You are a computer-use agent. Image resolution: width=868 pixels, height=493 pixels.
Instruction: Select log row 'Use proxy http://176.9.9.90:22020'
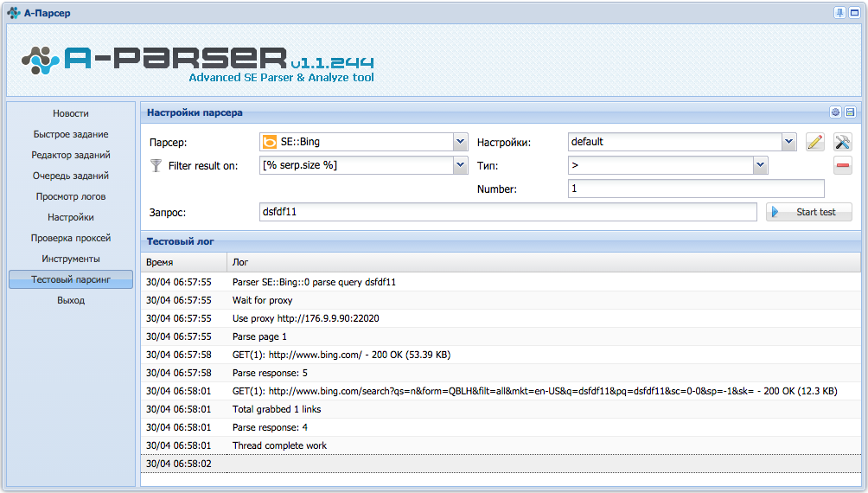tap(501, 318)
